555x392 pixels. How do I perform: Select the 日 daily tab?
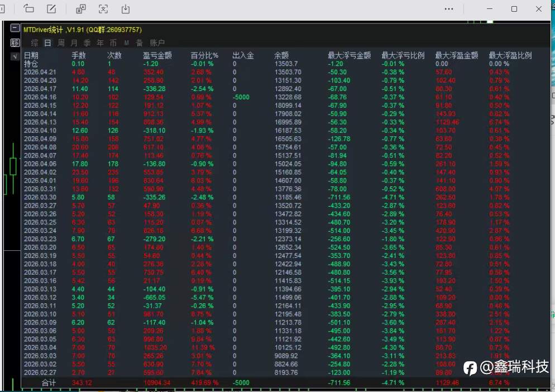click(x=48, y=43)
